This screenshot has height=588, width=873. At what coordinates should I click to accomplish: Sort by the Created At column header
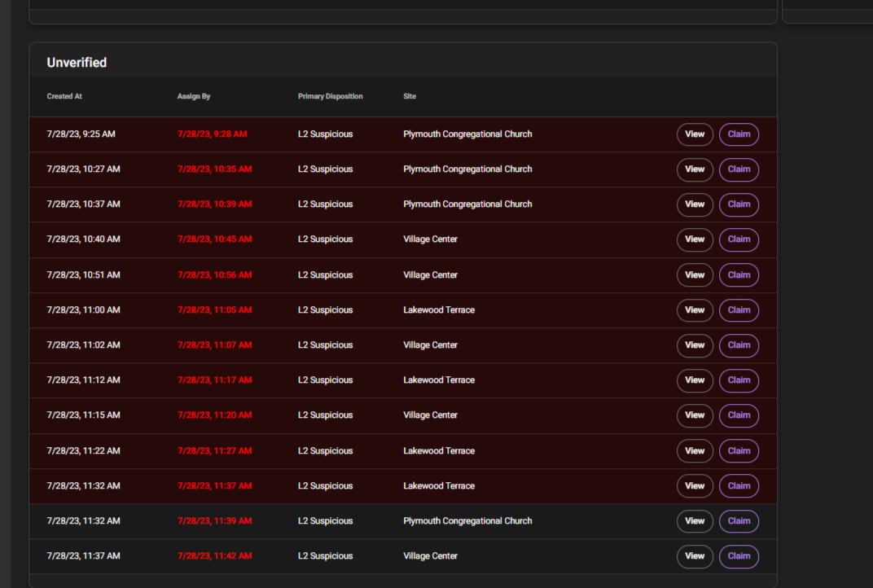point(64,96)
